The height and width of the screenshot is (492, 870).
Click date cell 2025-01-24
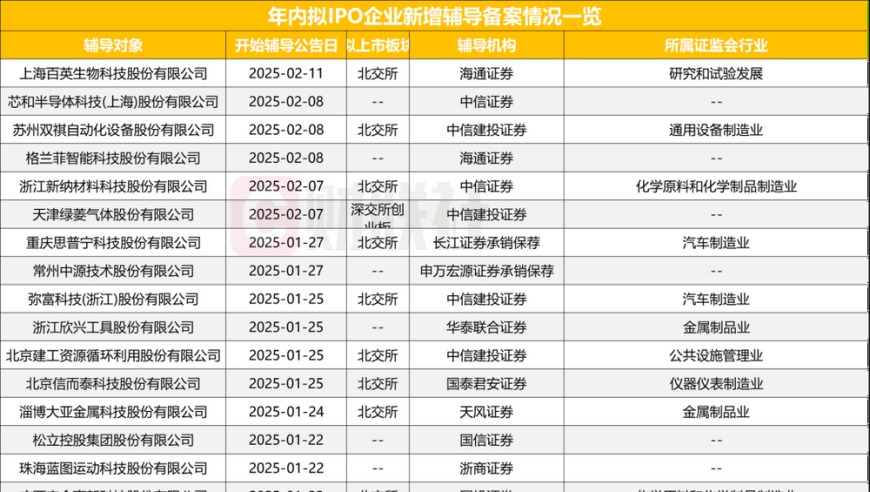[x=286, y=413]
